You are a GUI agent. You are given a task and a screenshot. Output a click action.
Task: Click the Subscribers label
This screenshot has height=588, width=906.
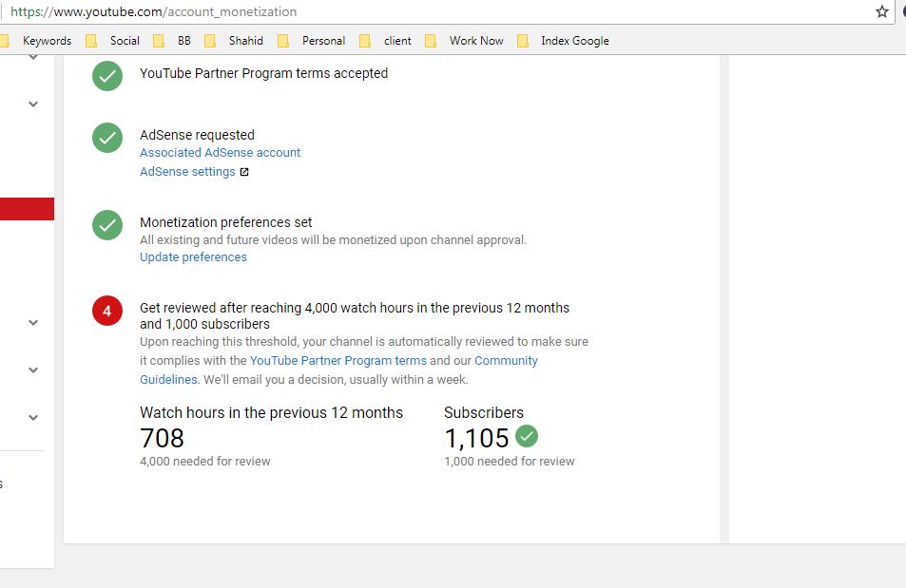484,412
